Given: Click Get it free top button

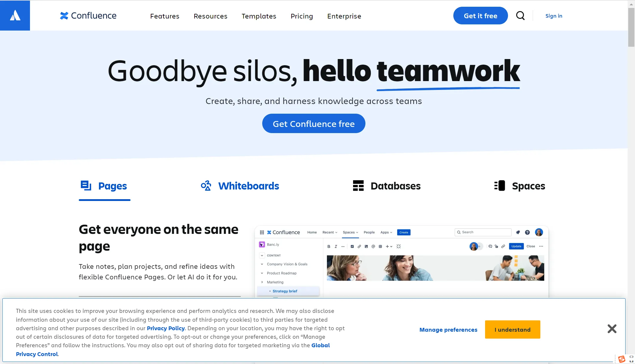Looking at the screenshot, I should pos(480,15).
